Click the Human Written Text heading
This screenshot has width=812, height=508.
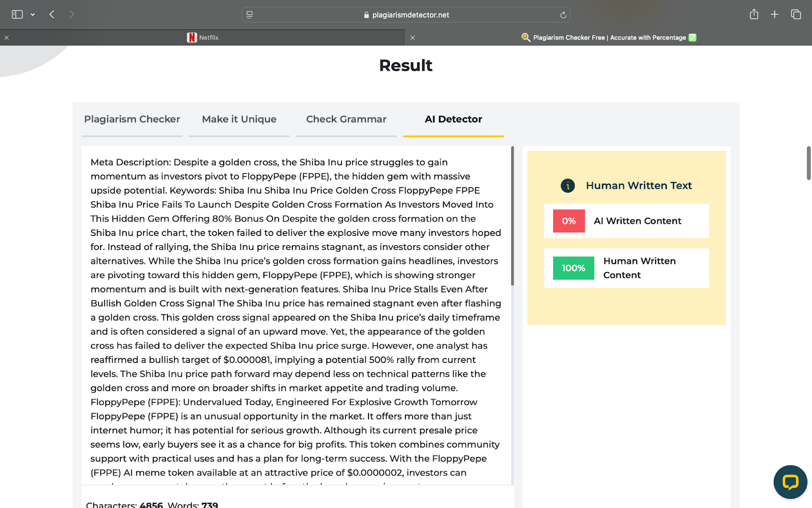(639, 186)
